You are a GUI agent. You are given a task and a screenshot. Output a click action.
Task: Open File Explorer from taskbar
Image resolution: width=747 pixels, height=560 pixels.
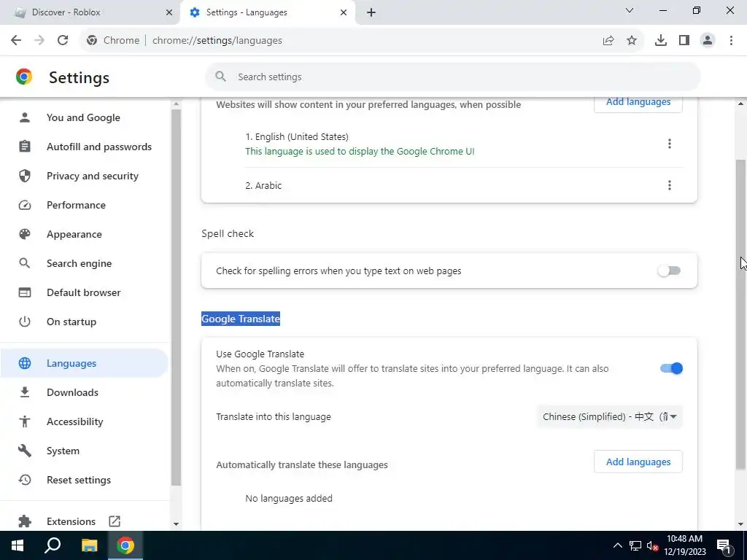89,545
